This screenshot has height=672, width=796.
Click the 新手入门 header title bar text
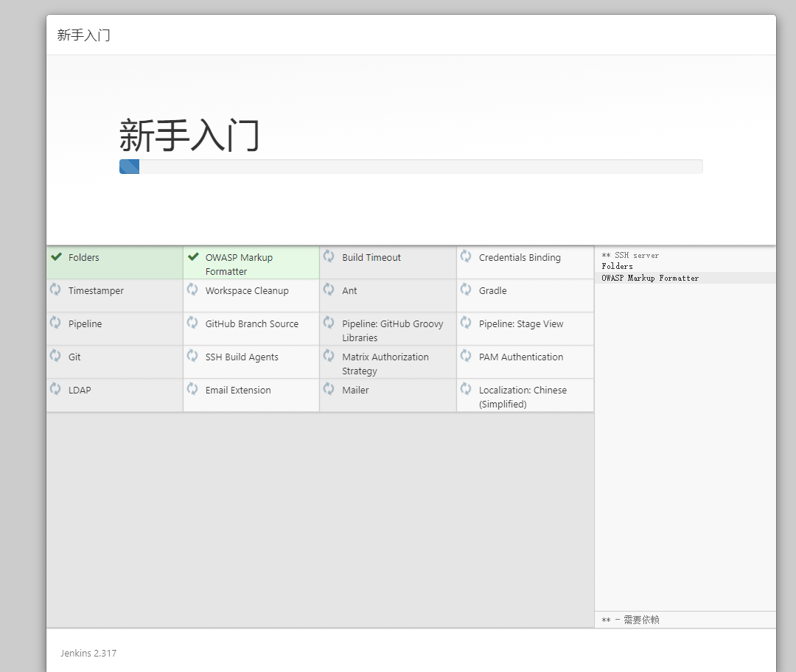coord(84,35)
